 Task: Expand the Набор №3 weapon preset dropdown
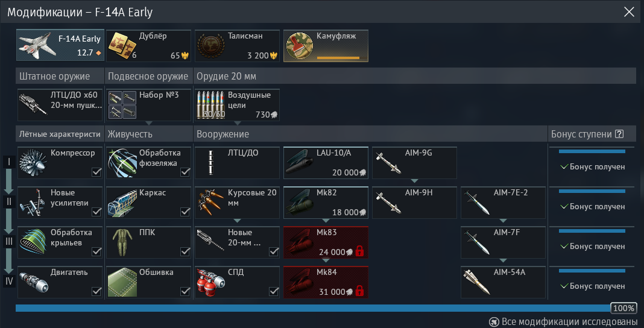[149, 123]
